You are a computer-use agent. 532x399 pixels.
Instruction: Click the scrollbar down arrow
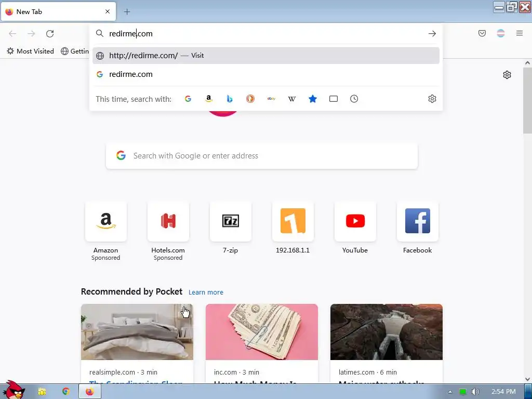point(527,379)
